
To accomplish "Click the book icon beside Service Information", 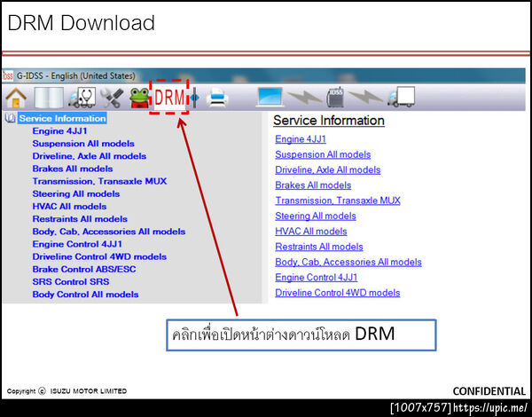I will coord(10,118).
